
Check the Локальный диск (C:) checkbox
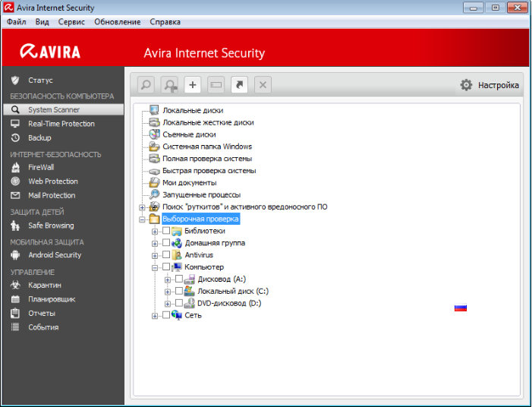(179, 291)
